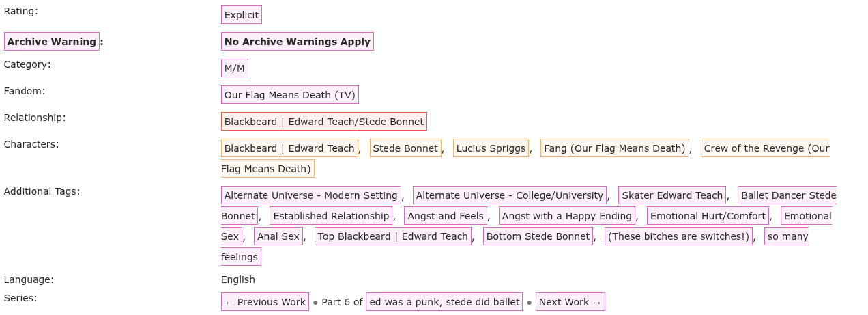The image size is (868, 315).
Task: Select the No Archive Warnings Apply tag
Action: [x=298, y=42]
